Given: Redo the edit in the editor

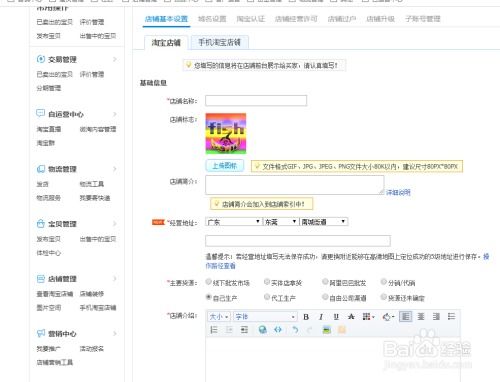Looking at the screenshot, I should point(309,330).
